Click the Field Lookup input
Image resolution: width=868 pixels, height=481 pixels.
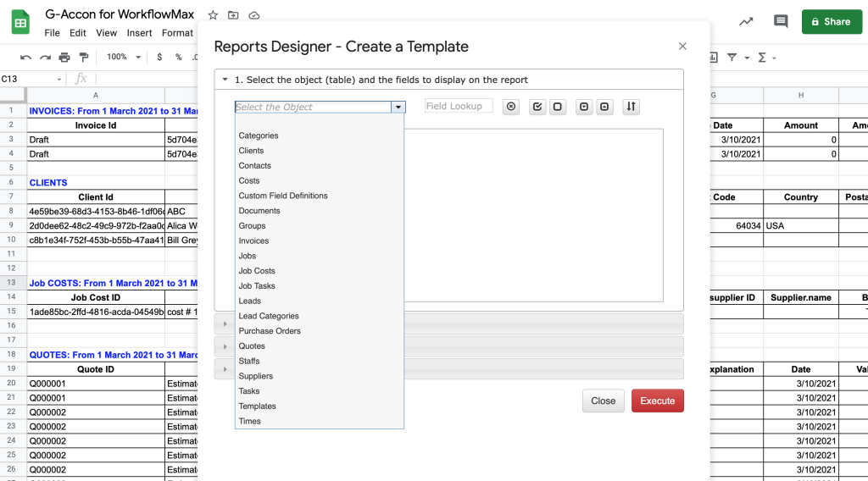pyautogui.click(x=459, y=106)
